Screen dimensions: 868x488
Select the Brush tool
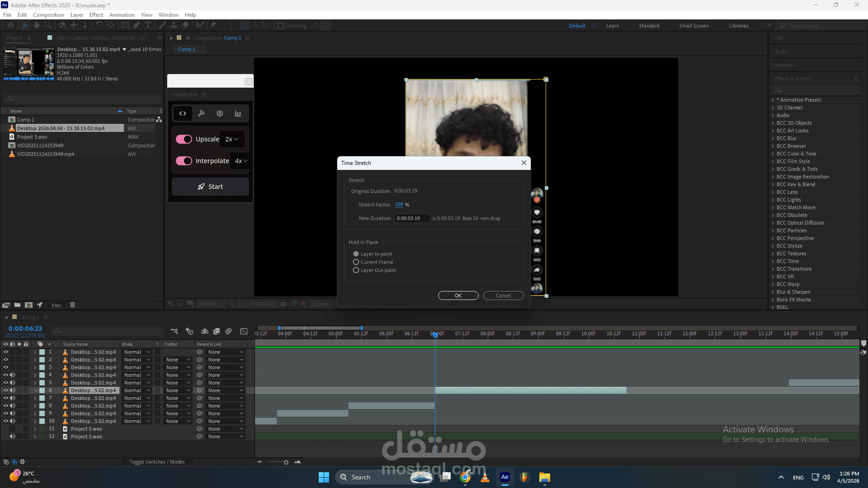click(162, 26)
